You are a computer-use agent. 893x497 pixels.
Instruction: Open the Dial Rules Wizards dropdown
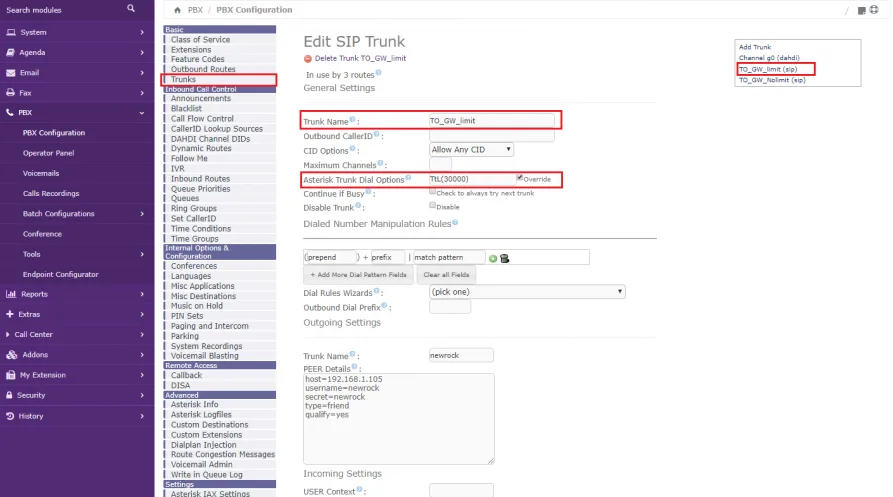tap(527, 291)
